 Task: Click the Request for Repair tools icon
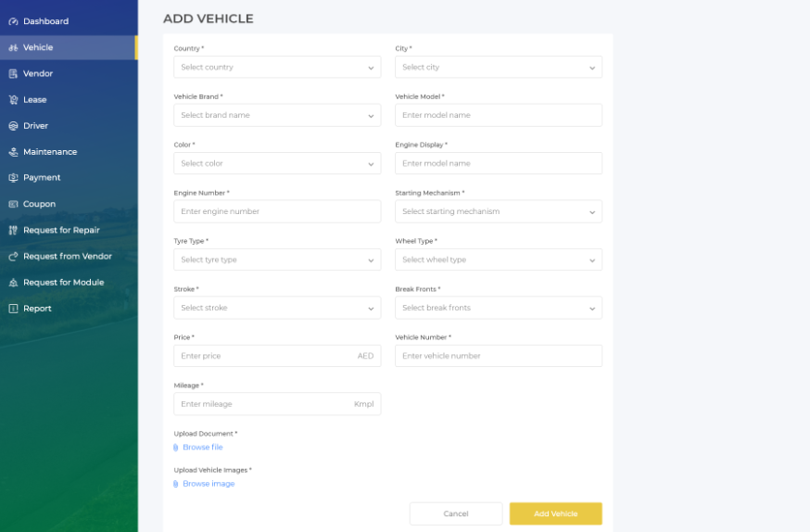pos(13,231)
